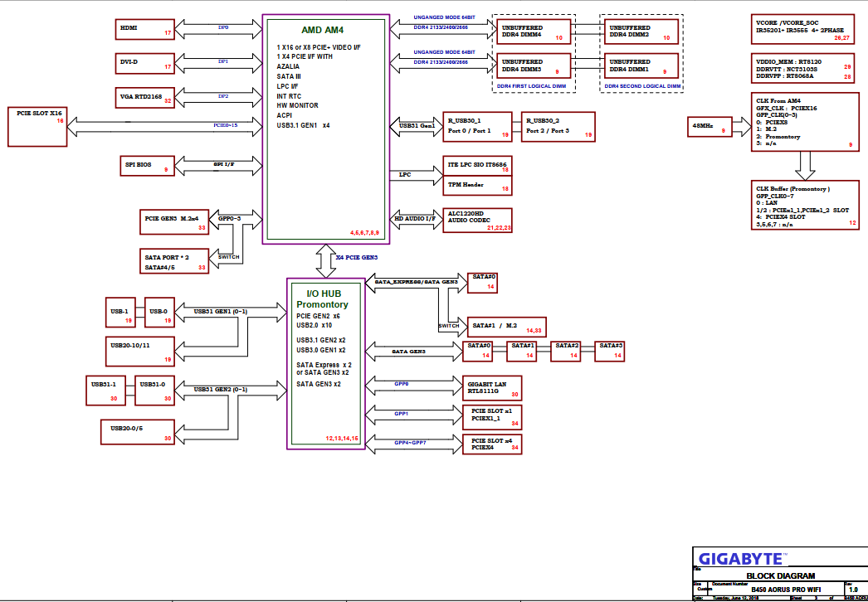Click the LPC bus label
Screen dimensions: 868x602
click(x=405, y=174)
